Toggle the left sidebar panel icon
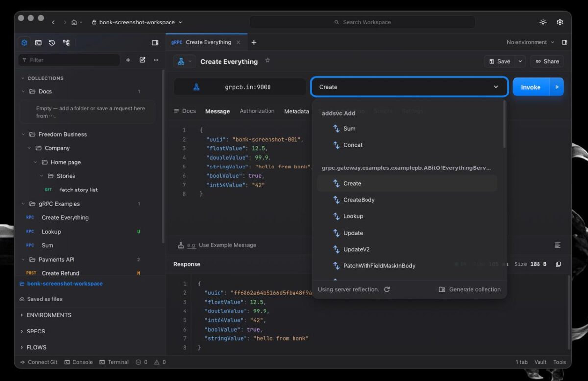The height and width of the screenshot is (381, 588). tap(155, 43)
